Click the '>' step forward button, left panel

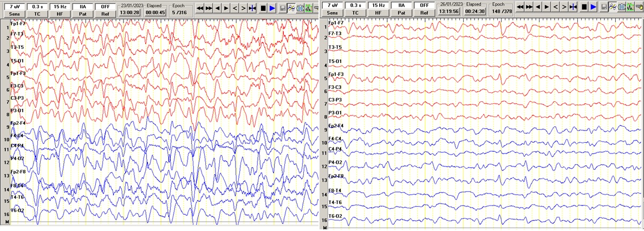click(243, 8)
